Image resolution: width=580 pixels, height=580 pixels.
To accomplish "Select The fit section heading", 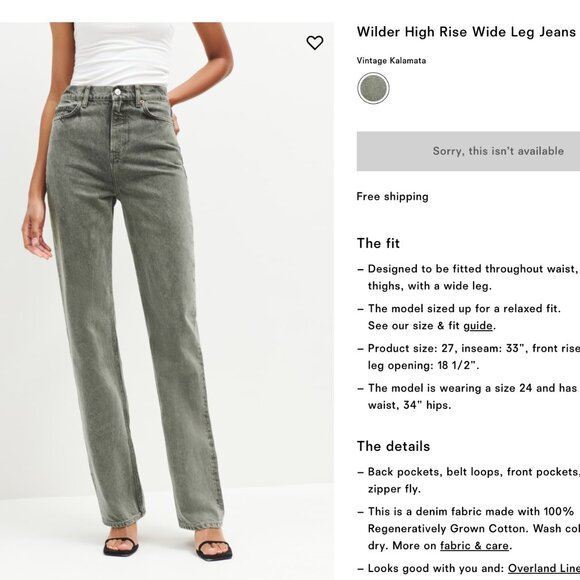I will point(378,243).
